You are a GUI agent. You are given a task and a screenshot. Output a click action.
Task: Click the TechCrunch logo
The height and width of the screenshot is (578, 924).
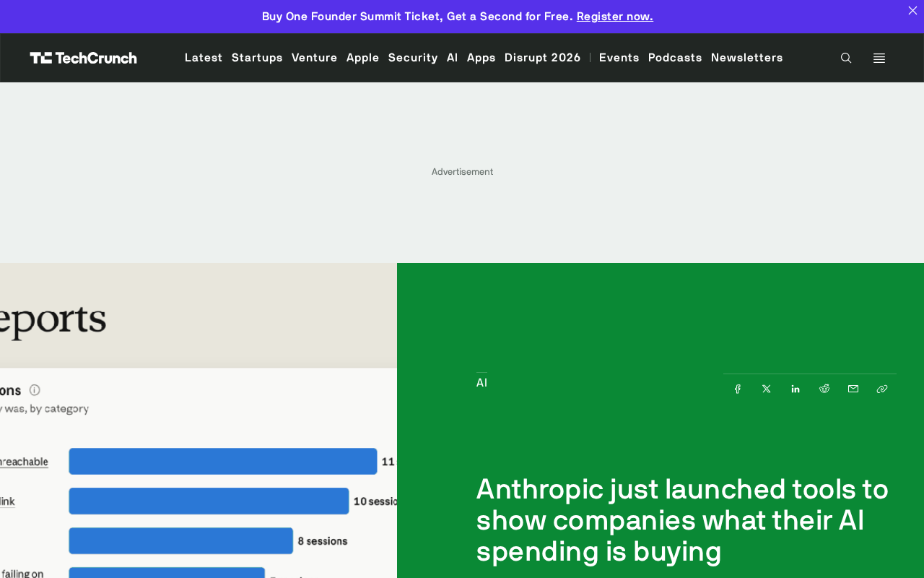84,58
